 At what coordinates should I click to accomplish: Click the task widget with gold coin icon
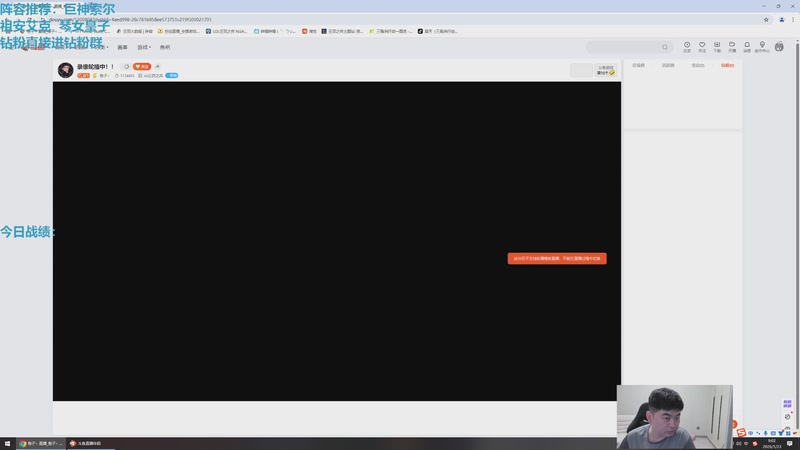pyautogui.click(x=606, y=70)
